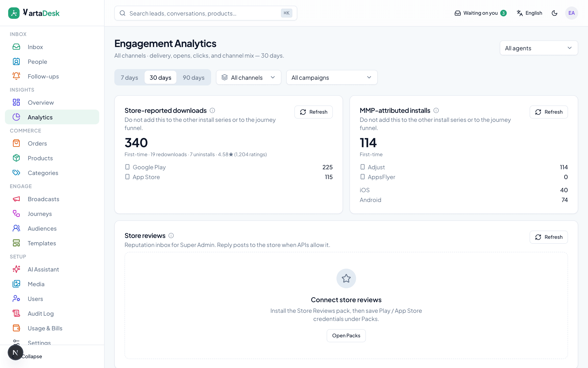Click the ⌘K shortcut badge
Screen dimensions: 588x368
click(x=286, y=13)
